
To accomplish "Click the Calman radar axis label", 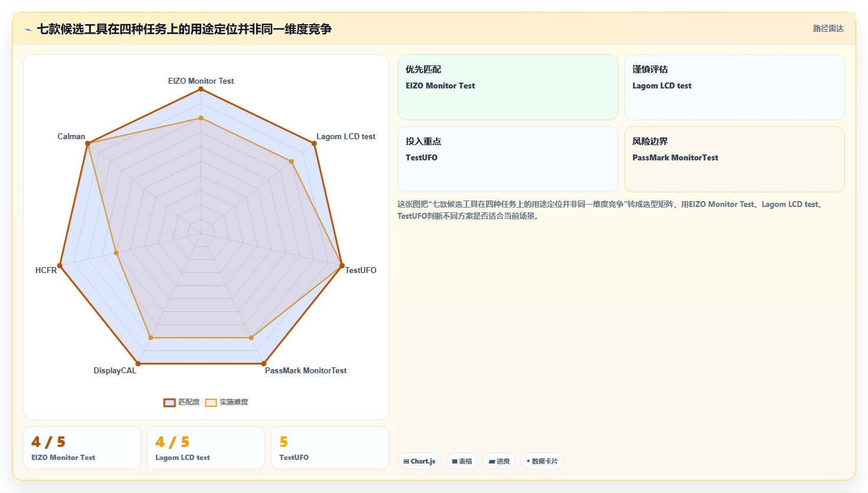I will pyautogui.click(x=71, y=136).
